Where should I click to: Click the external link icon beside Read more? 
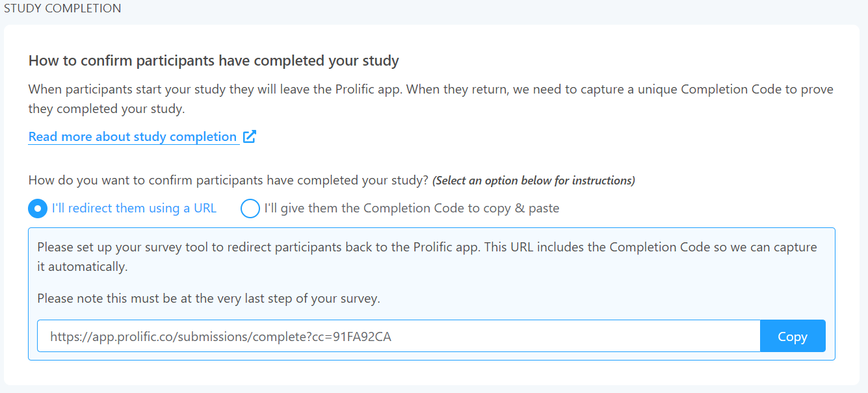tap(250, 136)
